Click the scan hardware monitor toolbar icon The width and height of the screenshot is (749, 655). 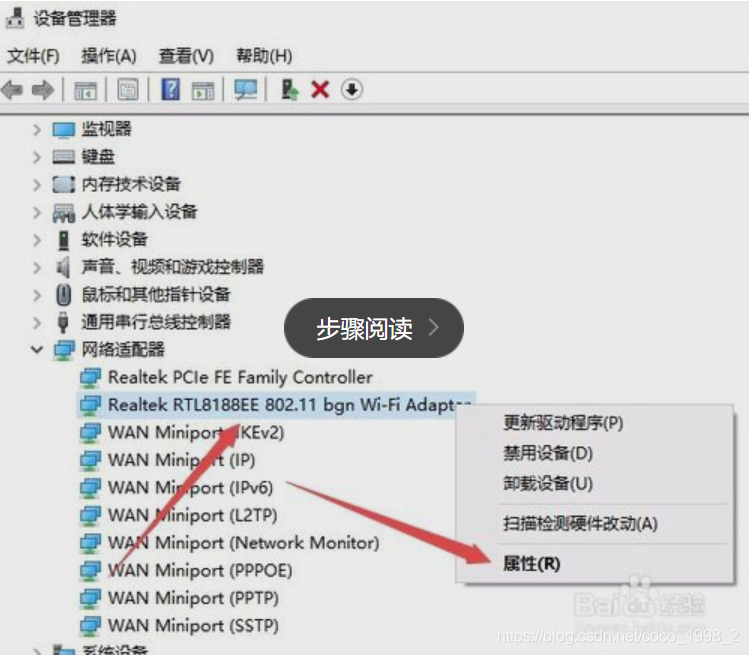coord(246,89)
